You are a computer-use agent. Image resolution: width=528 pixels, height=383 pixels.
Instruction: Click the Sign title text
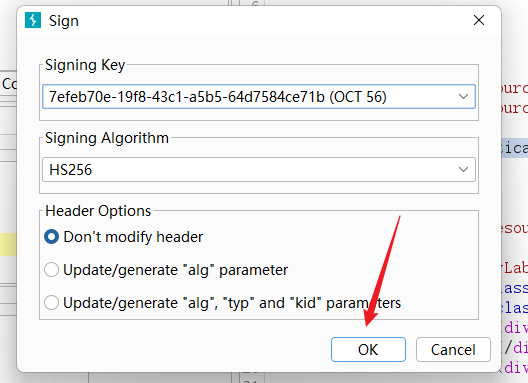click(64, 21)
